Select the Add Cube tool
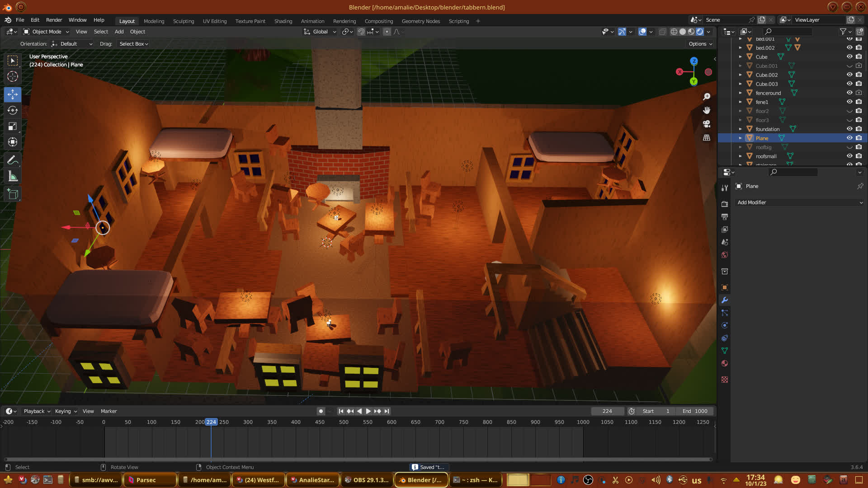Image resolution: width=868 pixels, height=488 pixels. pyautogui.click(x=13, y=194)
